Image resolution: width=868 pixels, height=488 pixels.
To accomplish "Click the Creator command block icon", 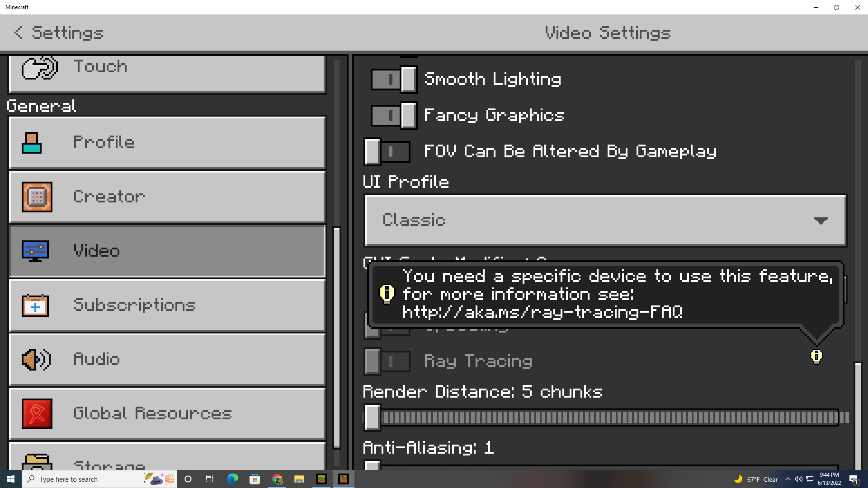I will (x=37, y=197).
